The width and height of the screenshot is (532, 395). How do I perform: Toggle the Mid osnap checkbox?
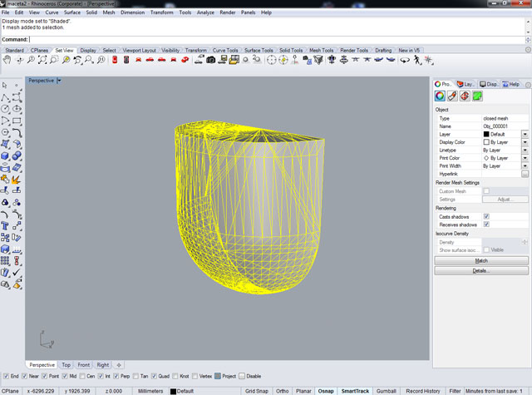pos(65,376)
